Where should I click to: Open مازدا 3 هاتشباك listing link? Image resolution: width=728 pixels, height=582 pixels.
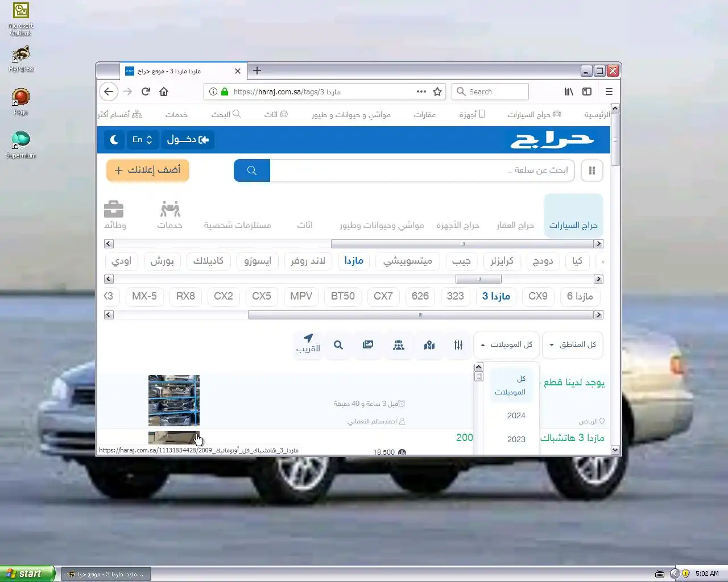(572, 438)
